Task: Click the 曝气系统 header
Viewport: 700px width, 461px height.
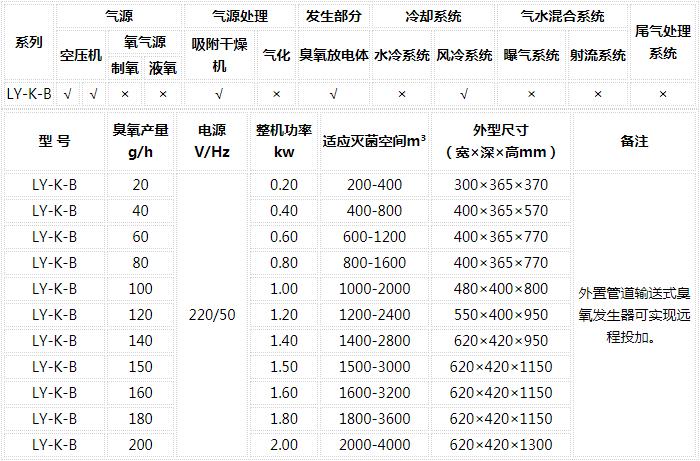Action: tap(531, 55)
